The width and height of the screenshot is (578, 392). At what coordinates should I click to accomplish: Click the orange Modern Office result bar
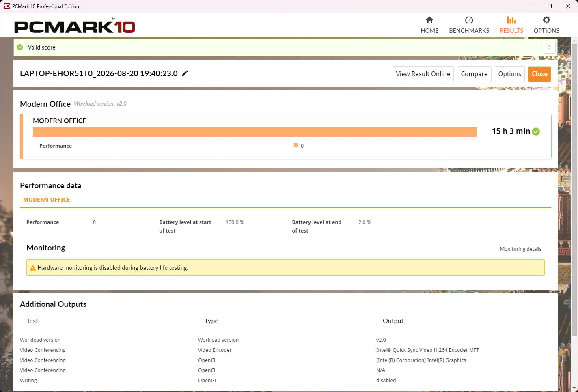click(254, 132)
